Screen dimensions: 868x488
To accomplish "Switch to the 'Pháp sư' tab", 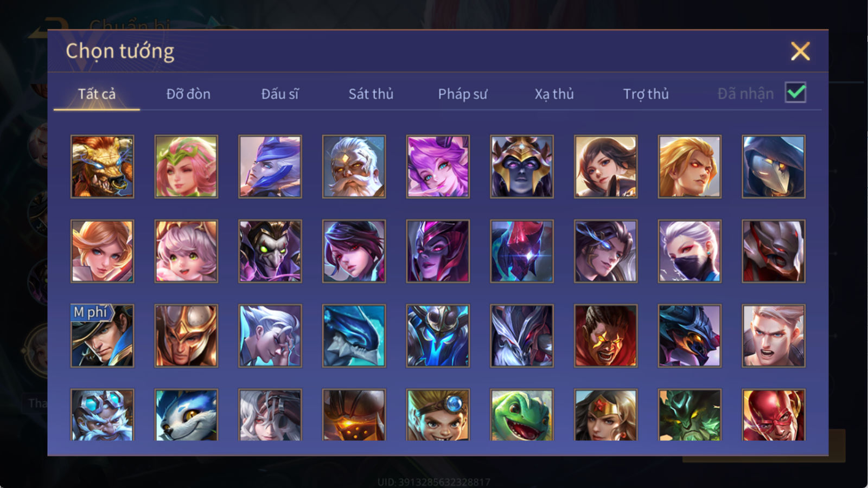I will click(x=462, y=94).
